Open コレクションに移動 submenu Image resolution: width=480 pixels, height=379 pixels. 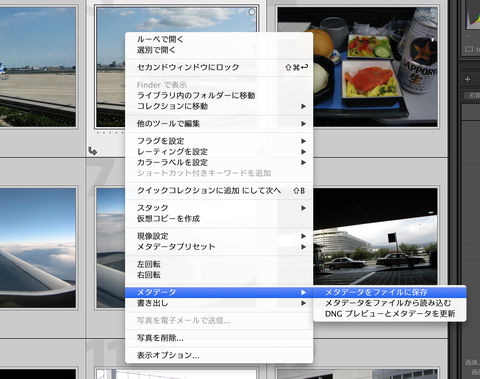[219, 106]
